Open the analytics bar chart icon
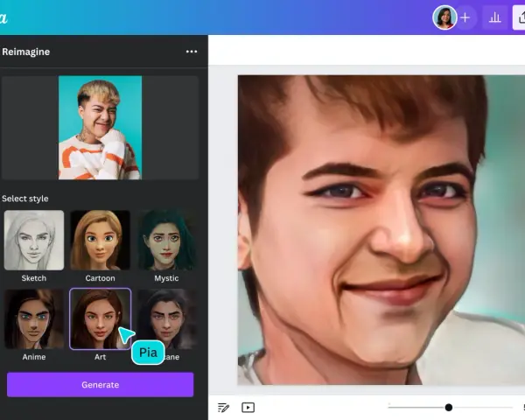This screenshot has height=420, width=525. click(x=494, y=17)
